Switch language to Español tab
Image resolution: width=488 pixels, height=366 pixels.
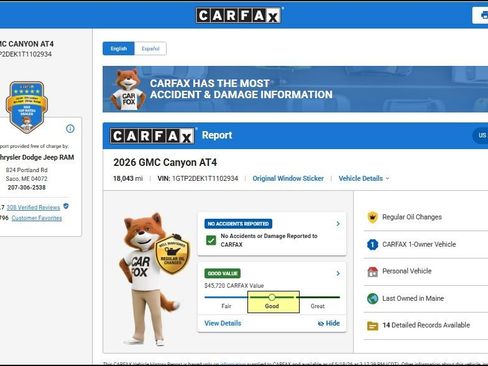pos(150,49)
